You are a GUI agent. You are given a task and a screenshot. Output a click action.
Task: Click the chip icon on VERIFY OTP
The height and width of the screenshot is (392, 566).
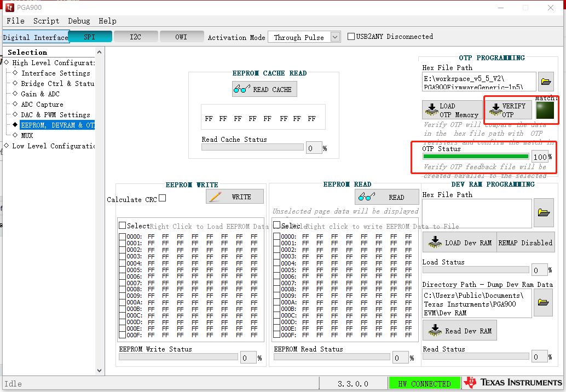pyautogui.click(x=495, y=109)
